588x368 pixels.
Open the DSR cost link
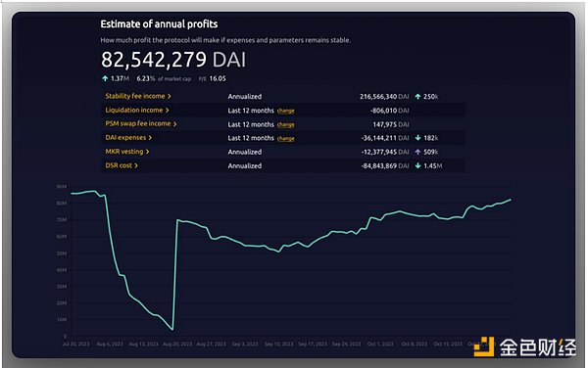coord(122,165)
